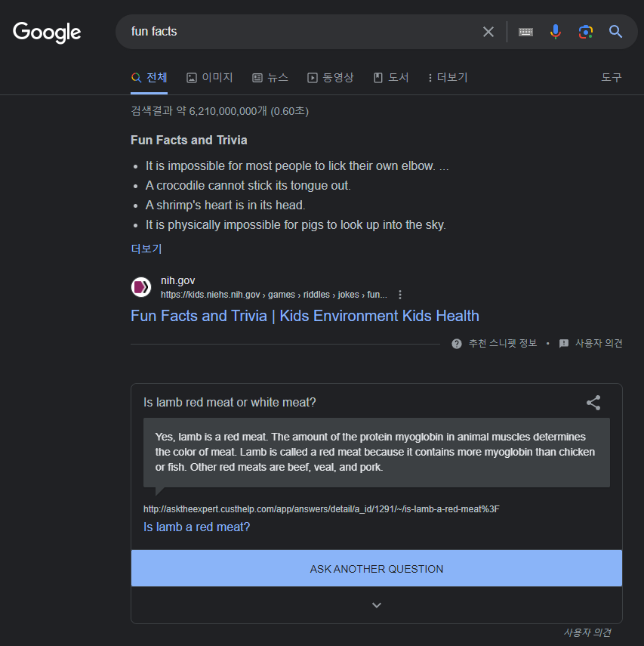Viewport: 644px width, 646px height.
Task: Open Google Lens image search
Action: (585, 32)
